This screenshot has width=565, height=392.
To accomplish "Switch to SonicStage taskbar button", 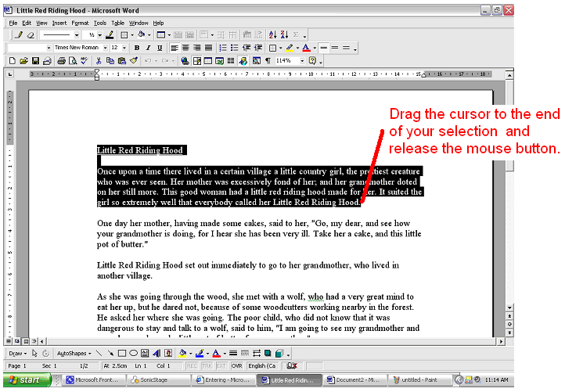I will (x=160, y=379).
